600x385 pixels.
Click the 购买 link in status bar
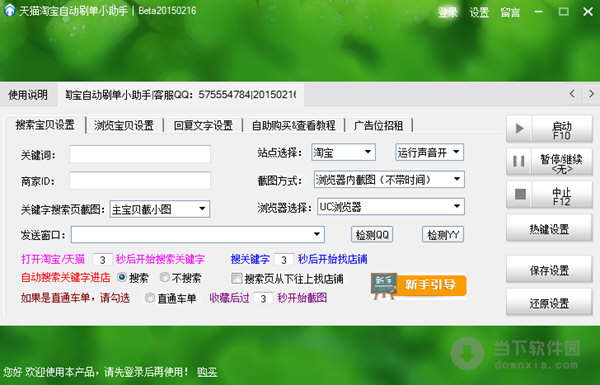[x=207, y=372]
